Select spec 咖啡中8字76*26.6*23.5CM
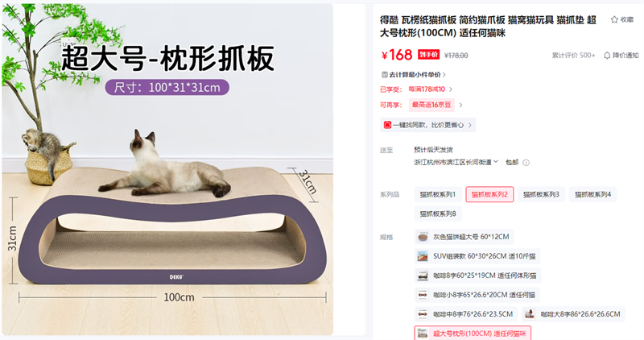The width and height of the screenshot is (644, 340). (x=466, y=314)
